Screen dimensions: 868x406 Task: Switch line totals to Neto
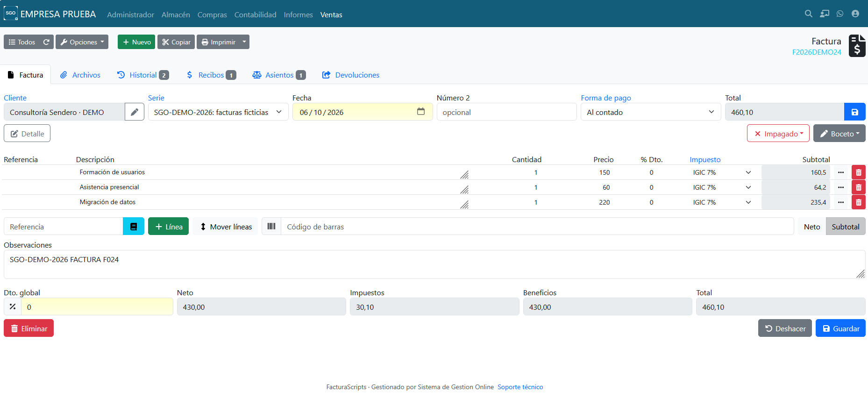click(x=812, y=227)
